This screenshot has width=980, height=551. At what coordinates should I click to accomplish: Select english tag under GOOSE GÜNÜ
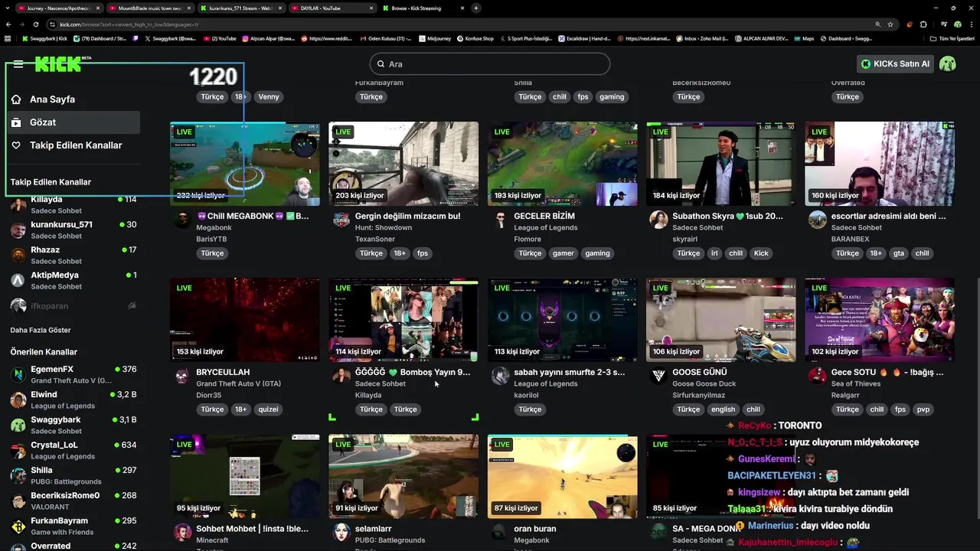[723, 409]
